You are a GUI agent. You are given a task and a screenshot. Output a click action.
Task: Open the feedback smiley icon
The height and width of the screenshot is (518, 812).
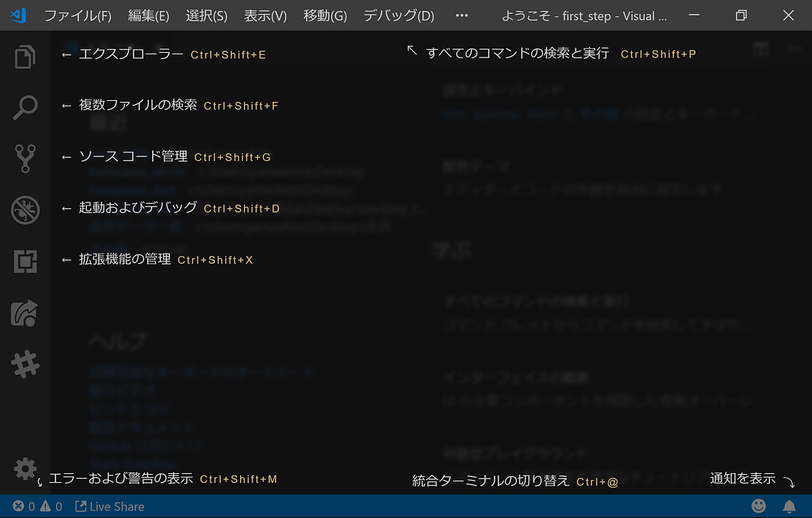pos(759,506)
